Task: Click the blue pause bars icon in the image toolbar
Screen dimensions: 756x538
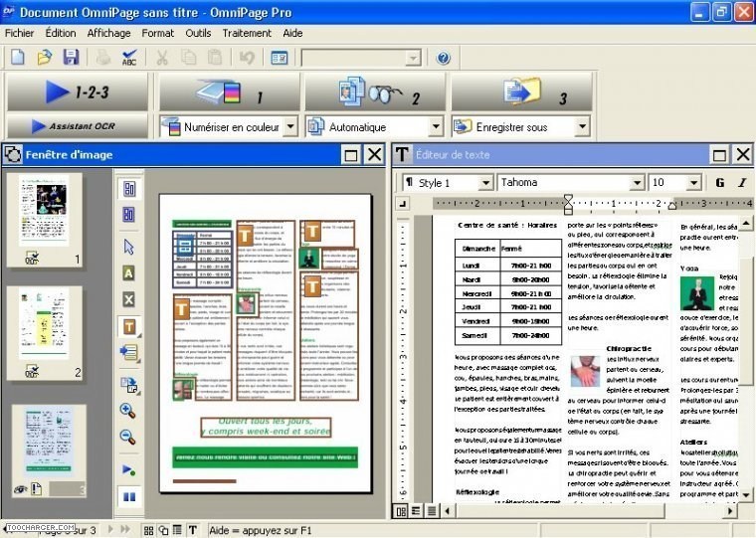Action: 129,496
